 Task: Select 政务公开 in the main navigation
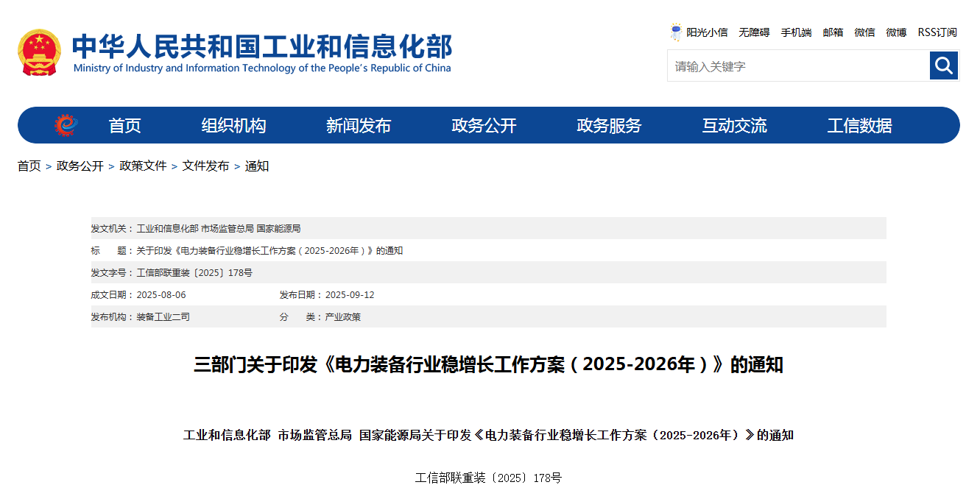[484, 126]
